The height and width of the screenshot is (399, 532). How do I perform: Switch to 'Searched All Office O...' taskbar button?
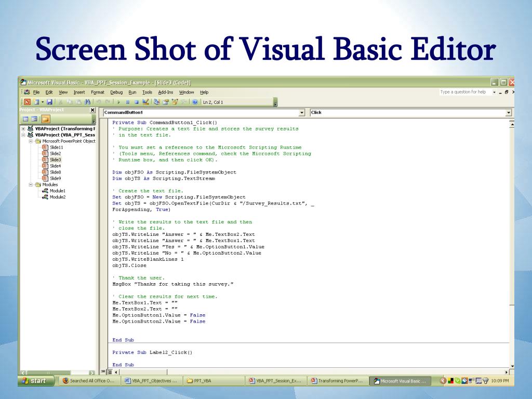pos(89,381)
